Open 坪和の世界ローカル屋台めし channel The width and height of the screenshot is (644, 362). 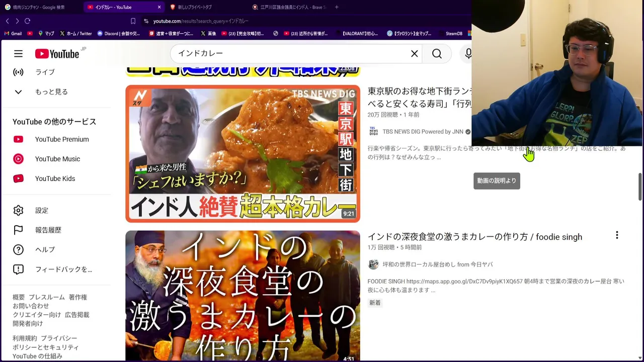(437, 264)
